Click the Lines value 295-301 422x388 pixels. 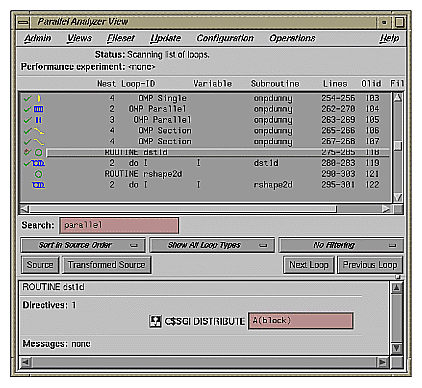point(338,185)
